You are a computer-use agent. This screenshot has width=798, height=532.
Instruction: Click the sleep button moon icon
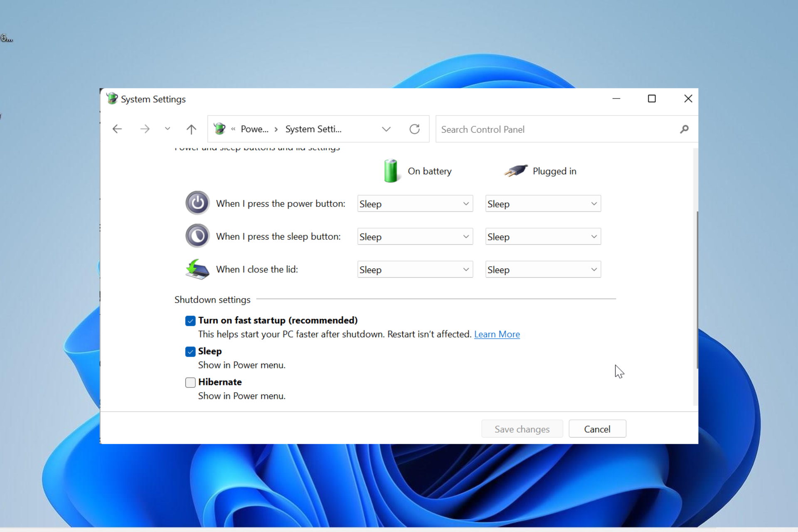pos(197,236)
